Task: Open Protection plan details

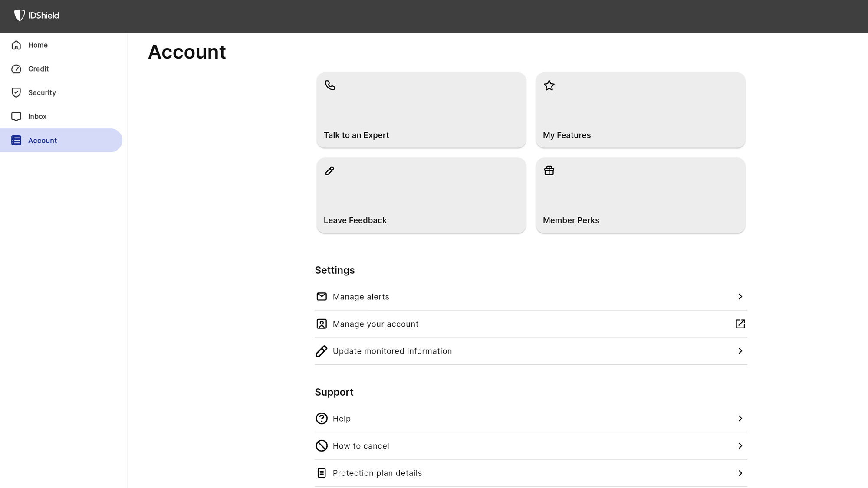Action: (377, 473)
